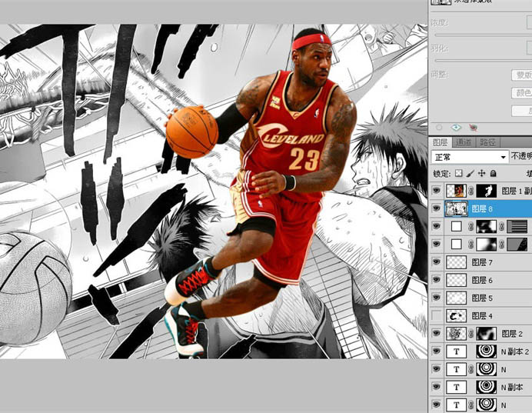Select the player silhouette mask on 图层 1 副本
The height and width of the screenshot is (413, 532).
pos(486,191)
